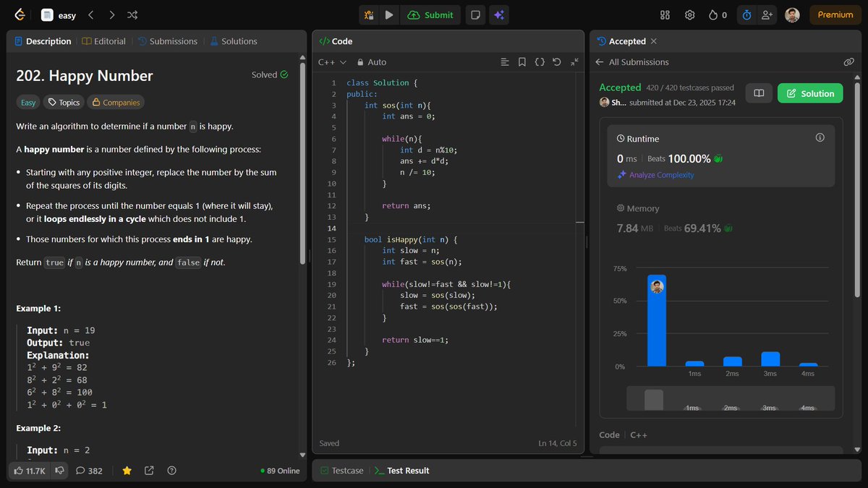Open the Runtime info icon
The width and height of the screenshot is (868, 488).
[x=820, y=137]
